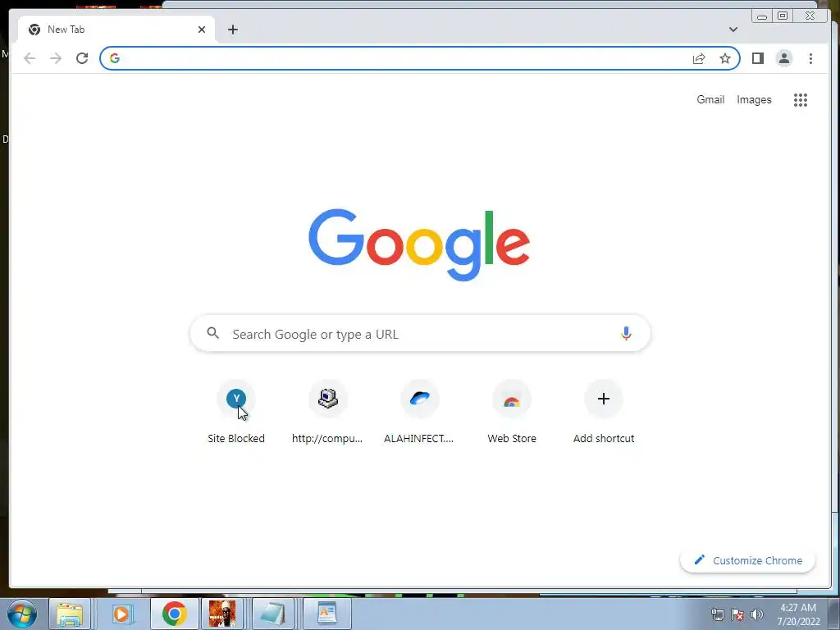The image size is (840, 630).
Task: Select the New Tab tab
Action: (116, 30)
